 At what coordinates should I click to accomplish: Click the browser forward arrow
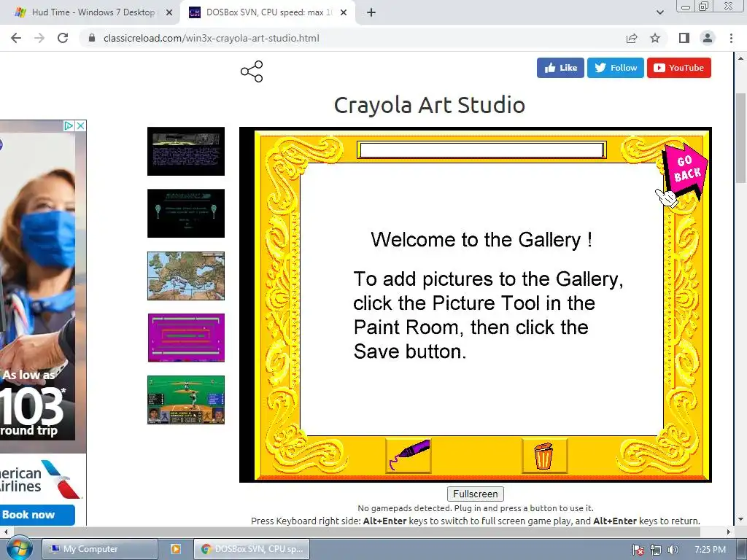point(39,38)
